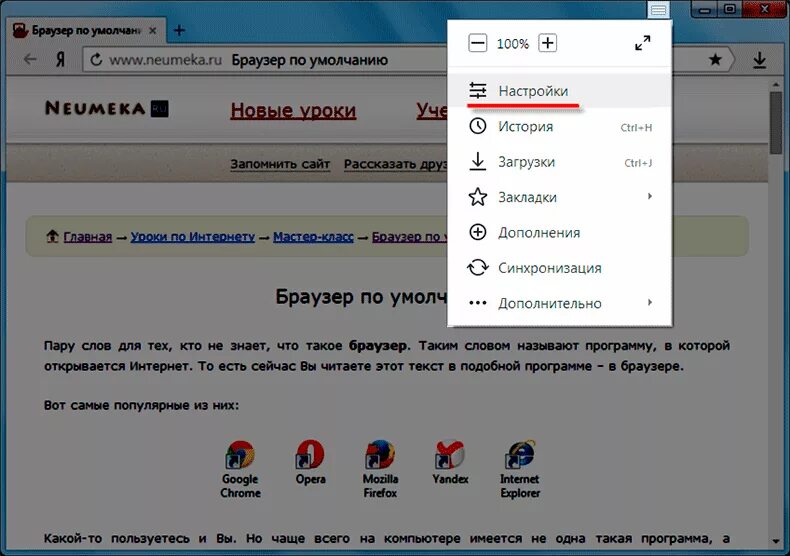Click the tab favicon of neumeka

tap(20, 31)
